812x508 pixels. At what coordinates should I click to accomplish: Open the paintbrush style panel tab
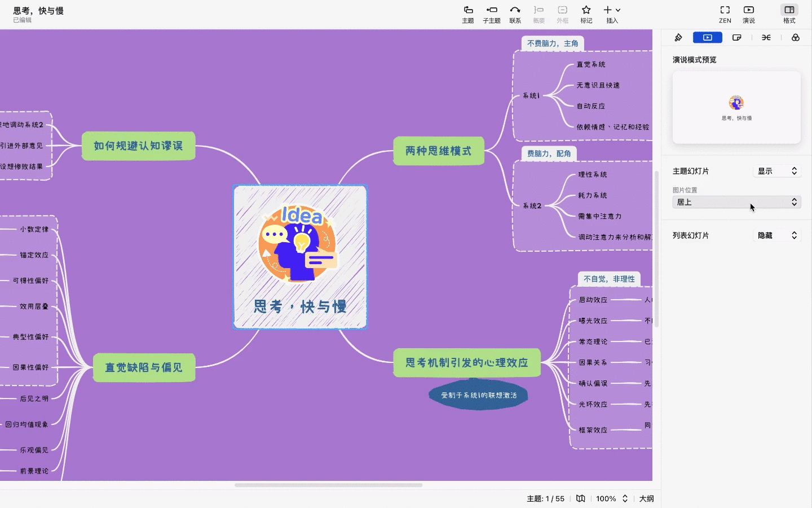point(678,37)
